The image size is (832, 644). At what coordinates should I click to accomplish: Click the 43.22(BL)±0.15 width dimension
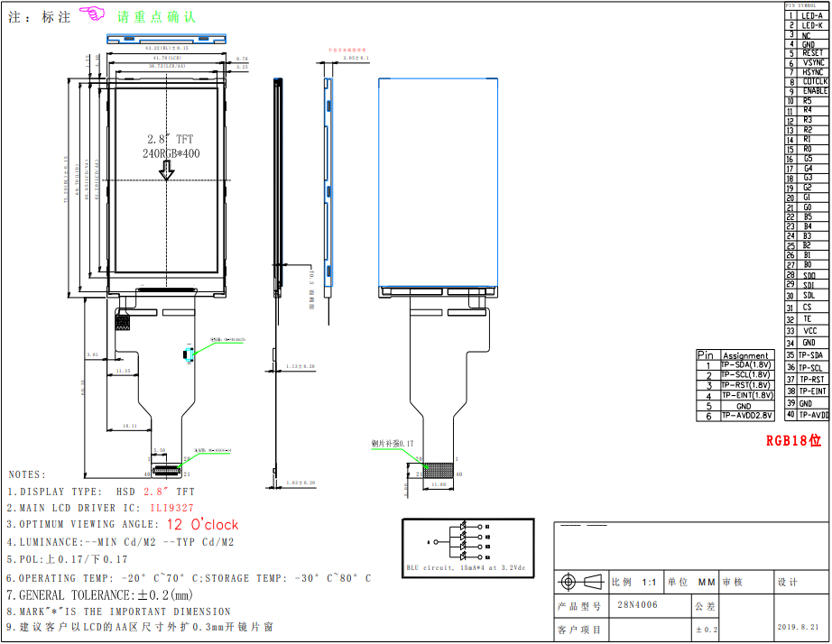[x=167, y=49]
